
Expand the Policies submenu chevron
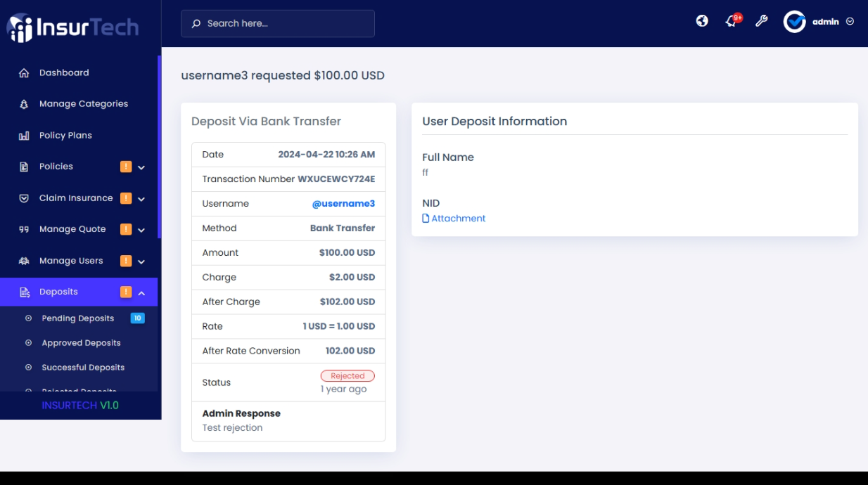tap(141, 167)
